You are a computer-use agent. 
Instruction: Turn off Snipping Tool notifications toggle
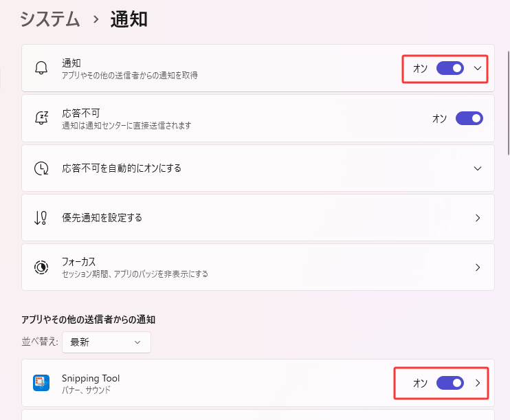pos(450,383)
